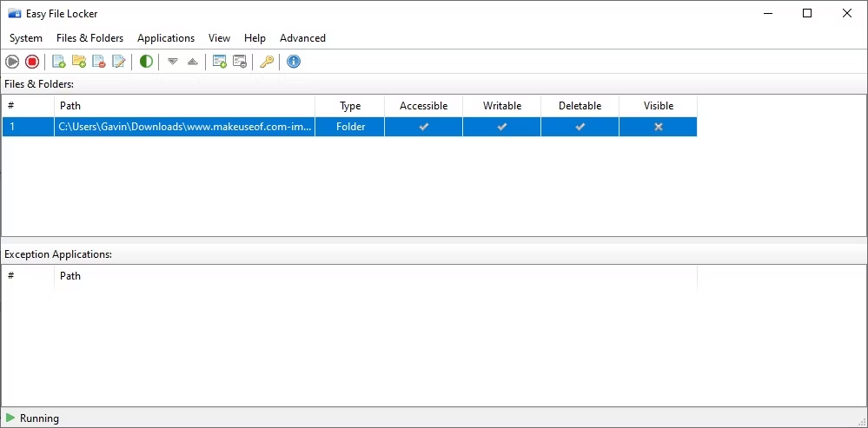Viewport: 868px width, 428px height.
Task: Click the Exception Applications: section label
Action: (58, 254)
